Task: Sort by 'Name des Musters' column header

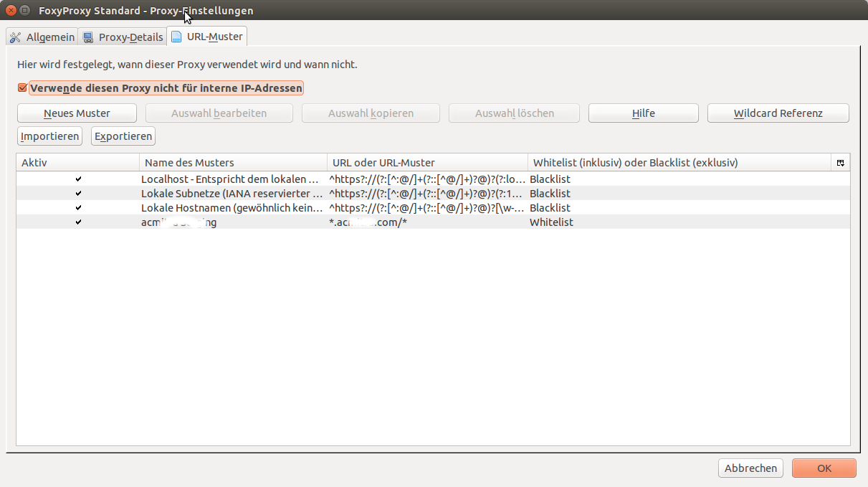Action: (x=234, y=163)
